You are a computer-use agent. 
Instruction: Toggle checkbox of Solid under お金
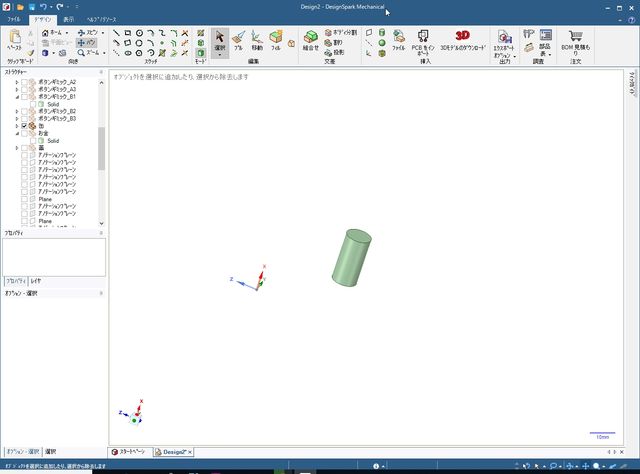33,141
